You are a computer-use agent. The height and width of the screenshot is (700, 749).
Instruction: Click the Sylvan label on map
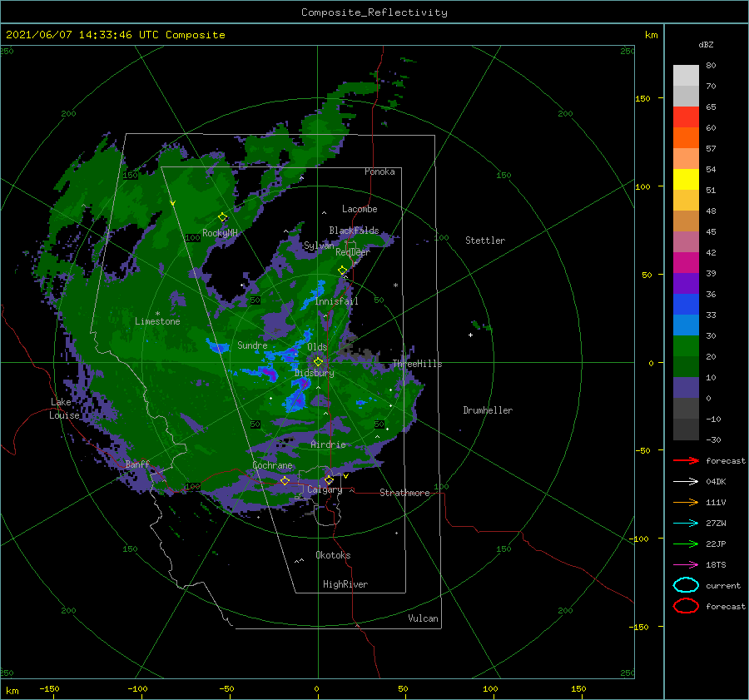tap(319, 246)
